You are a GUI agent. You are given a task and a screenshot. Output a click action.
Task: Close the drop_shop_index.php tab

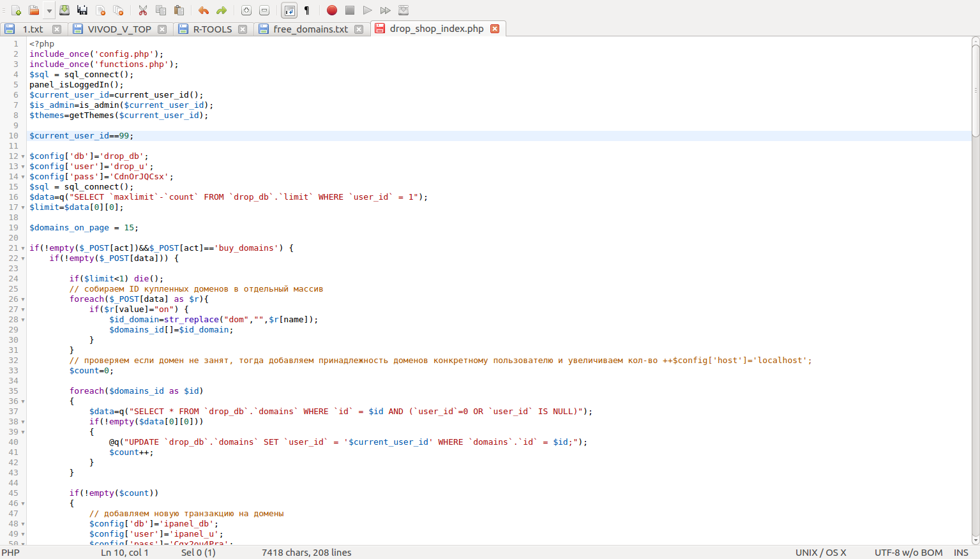pyautogui.click(x=495, y=29)
